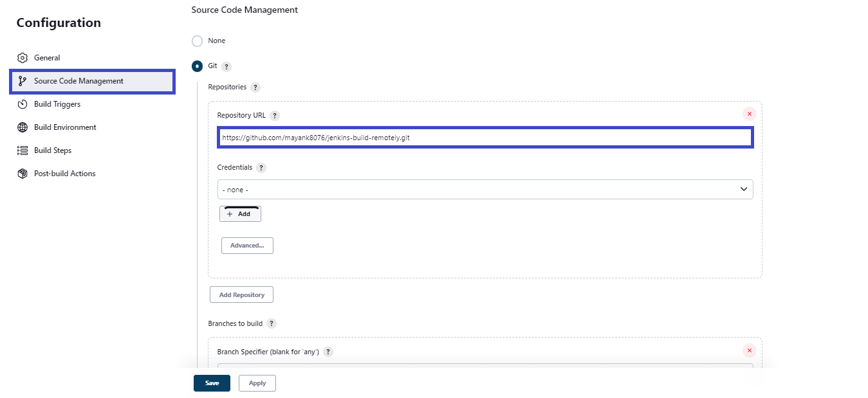
Task: Click the Post-build Actions icon
Action: click(22, 173)
